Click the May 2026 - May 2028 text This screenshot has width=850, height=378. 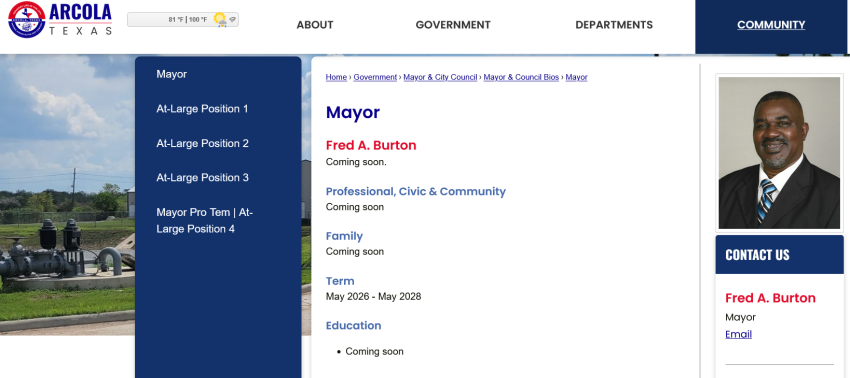(x=374, y=297)
